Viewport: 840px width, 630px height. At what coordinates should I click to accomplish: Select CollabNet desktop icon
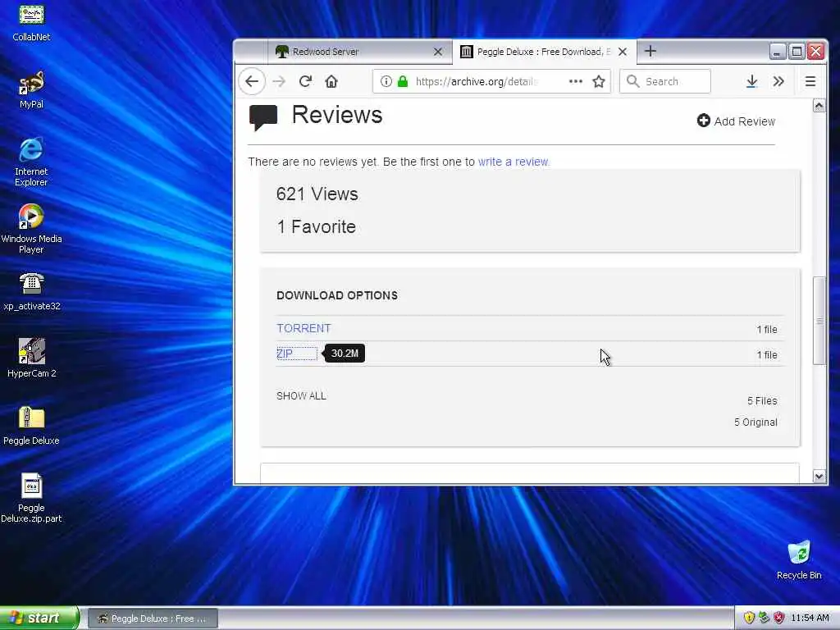[31, 22]
